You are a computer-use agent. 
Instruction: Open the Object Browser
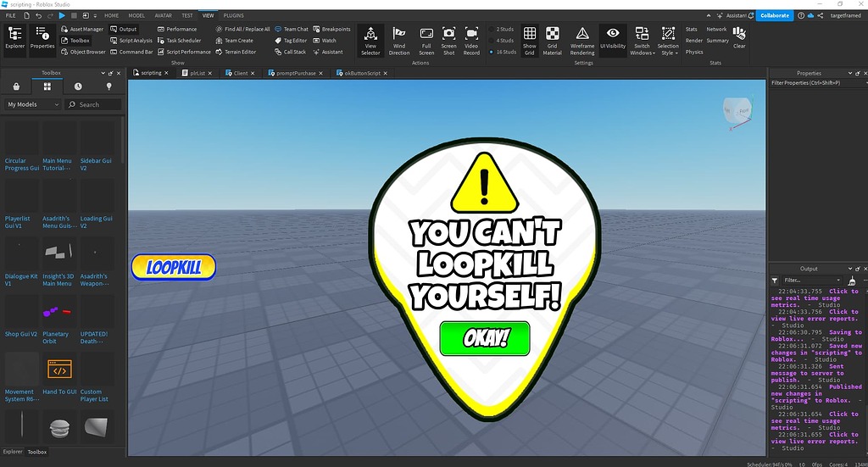click(x=83, y=52)
